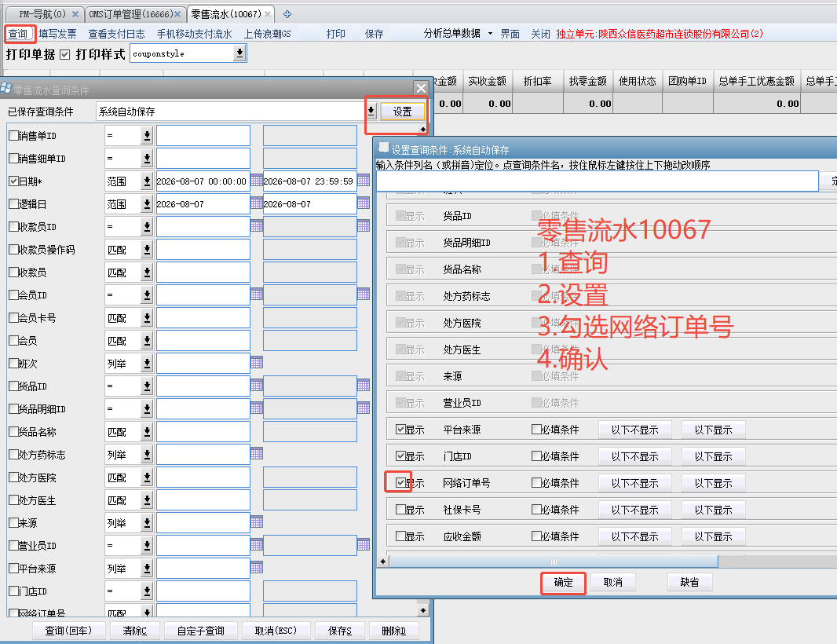Focus the condition name search field
Screen dimensions: 837x644
pos(597,181)
